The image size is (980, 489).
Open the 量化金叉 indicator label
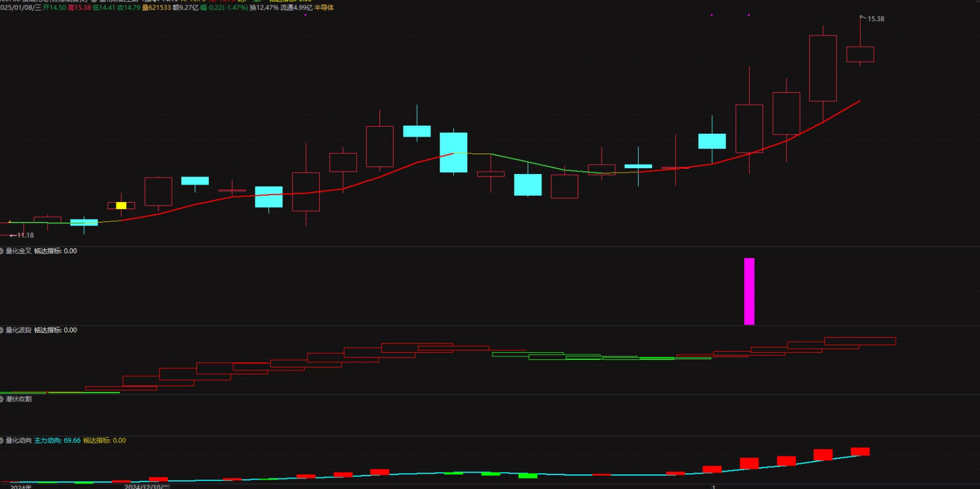click(x=19, y=251)
